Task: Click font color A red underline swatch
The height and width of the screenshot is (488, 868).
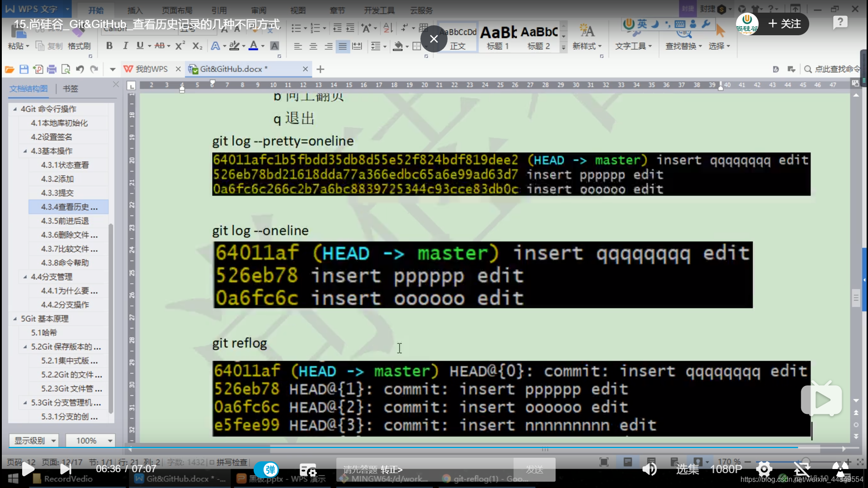Action: point(253,46)
